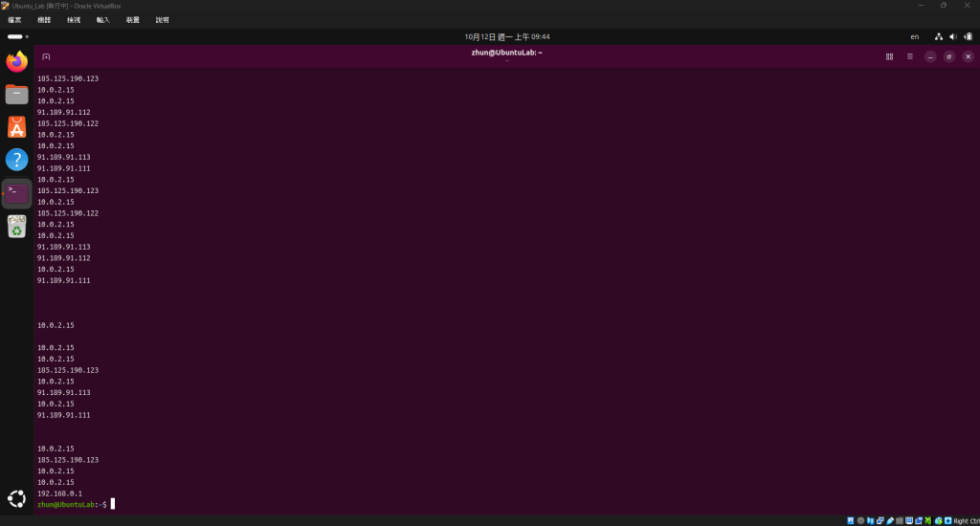Click the VirtualBox USB devices status icon
Screen dimensions: 980x526
(890, 520)
